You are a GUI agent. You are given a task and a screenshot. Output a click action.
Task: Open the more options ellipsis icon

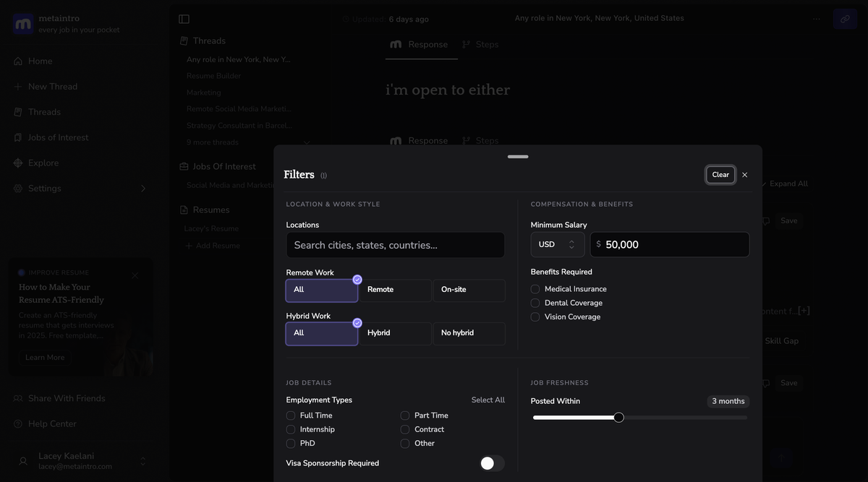(817, 19)
